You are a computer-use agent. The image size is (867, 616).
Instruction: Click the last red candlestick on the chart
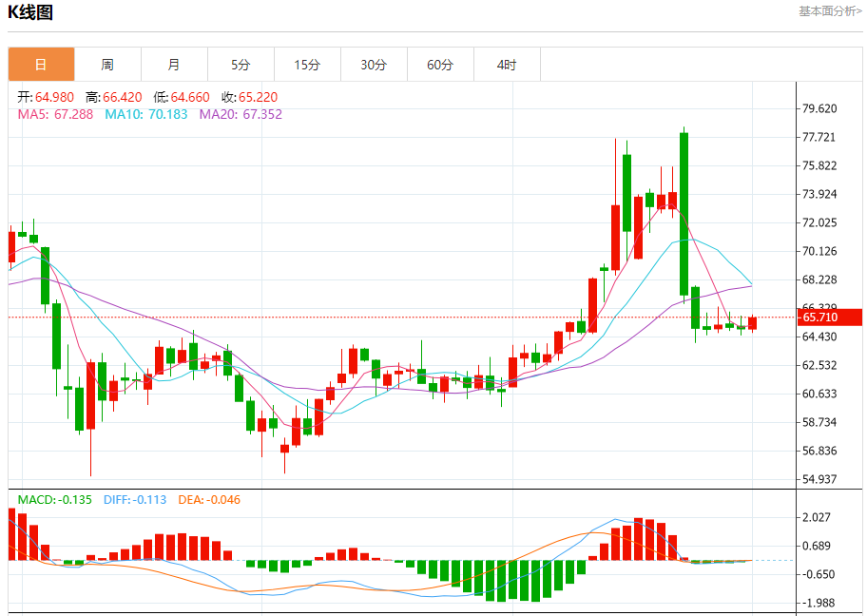click(752, 323)
